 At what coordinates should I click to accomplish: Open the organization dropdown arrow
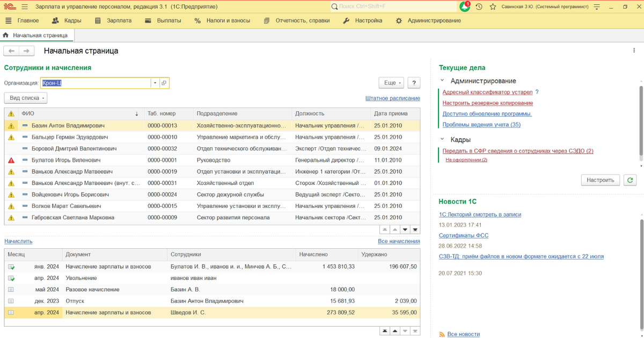click(x=155, y=83)
